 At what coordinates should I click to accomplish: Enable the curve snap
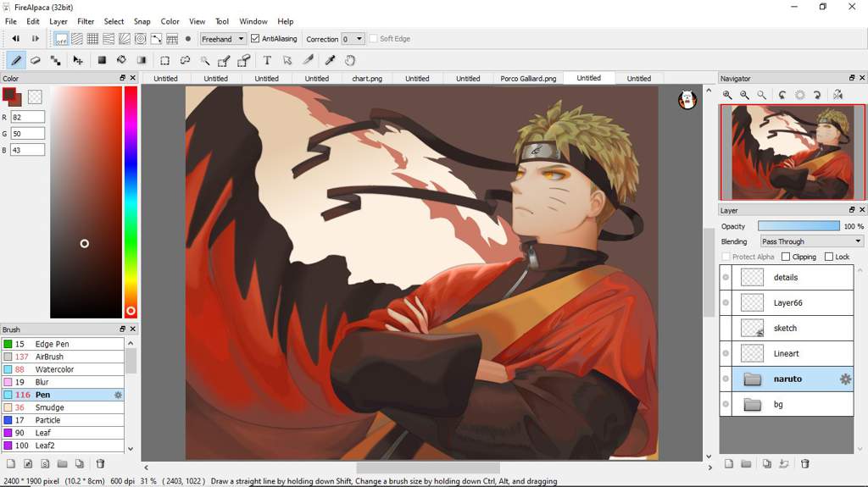[x=157, y=39]
